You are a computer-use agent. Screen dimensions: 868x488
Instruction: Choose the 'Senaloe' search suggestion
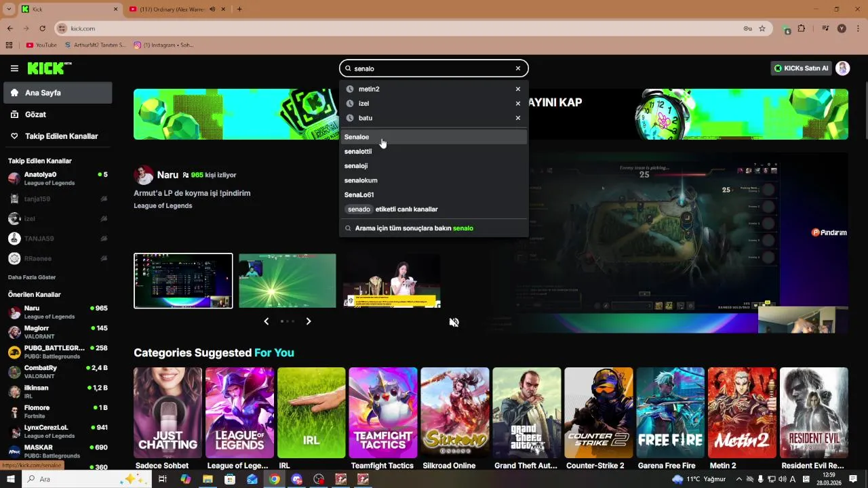click(x=434, y=137)
